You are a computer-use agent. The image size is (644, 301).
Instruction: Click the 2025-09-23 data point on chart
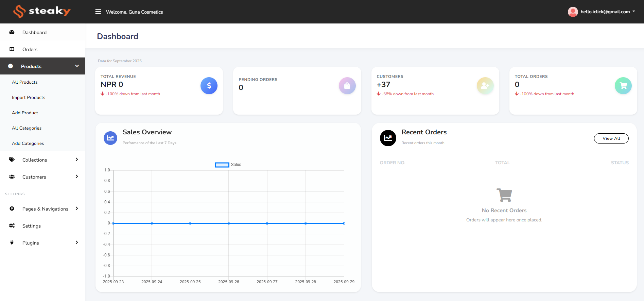114,223
